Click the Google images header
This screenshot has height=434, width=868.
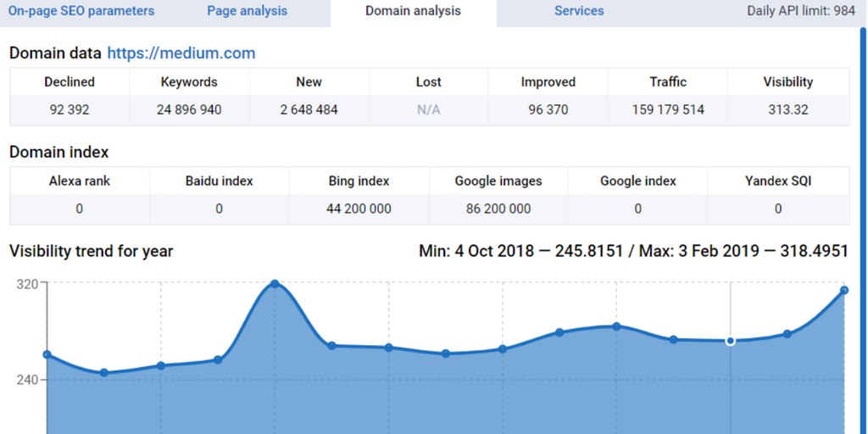click(498, 181)
